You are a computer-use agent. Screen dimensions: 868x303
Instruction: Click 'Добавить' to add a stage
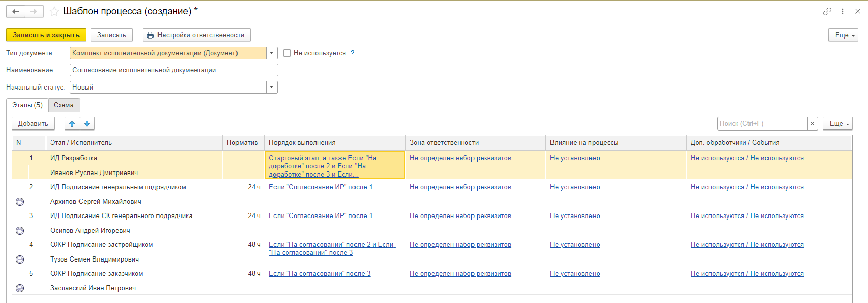click(x=33, y=123)
